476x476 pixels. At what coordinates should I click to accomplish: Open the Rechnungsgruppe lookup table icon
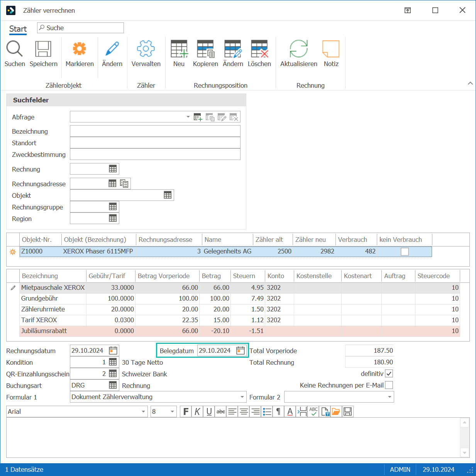[x=113, y=207]
